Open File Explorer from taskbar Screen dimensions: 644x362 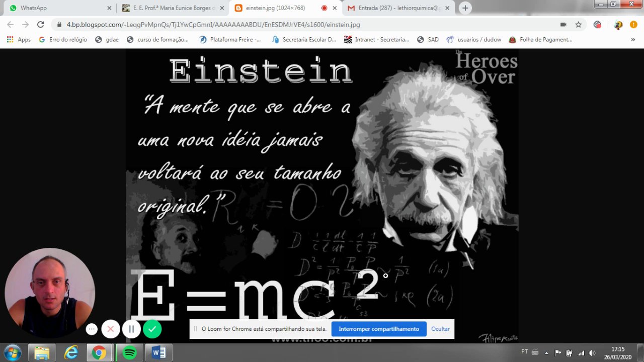coord(42,353)
